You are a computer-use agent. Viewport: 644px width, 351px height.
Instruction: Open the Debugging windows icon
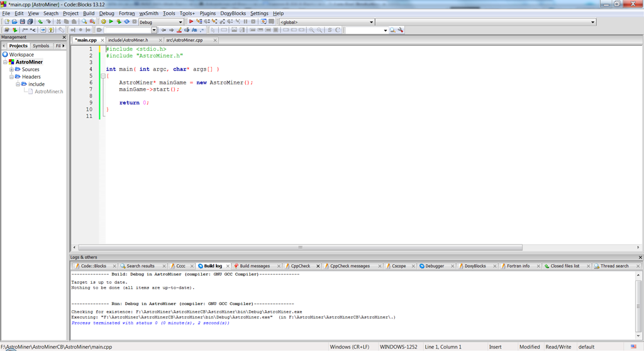point(264,22)
